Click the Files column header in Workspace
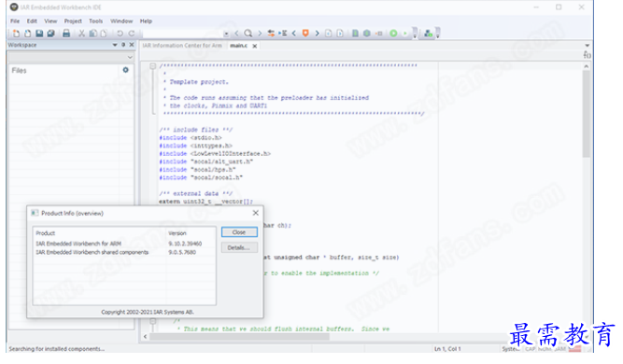623x364 pixels. [x=64, y=70]
